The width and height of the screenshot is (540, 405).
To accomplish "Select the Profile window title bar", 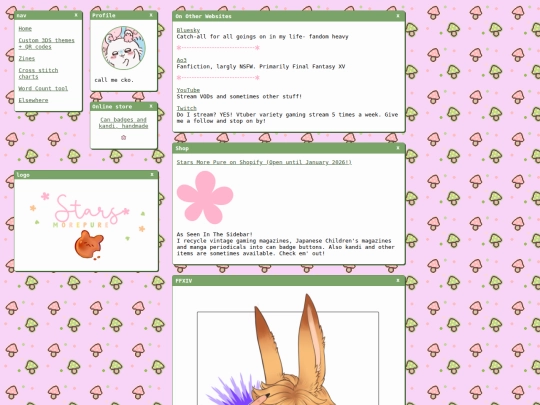I will pos(124,15).
